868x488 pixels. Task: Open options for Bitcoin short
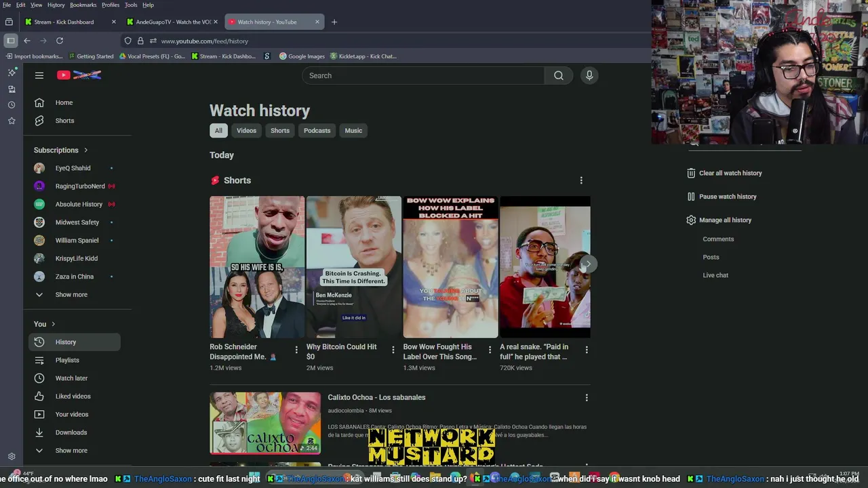(393, 350)
